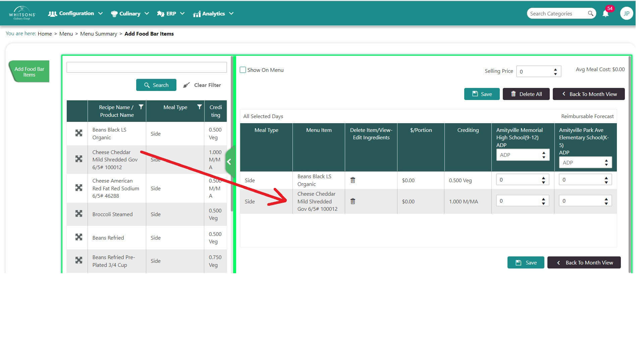Click the magnifier icon in Search Categories
Screen dimensions: 644x343
point(590,13)
